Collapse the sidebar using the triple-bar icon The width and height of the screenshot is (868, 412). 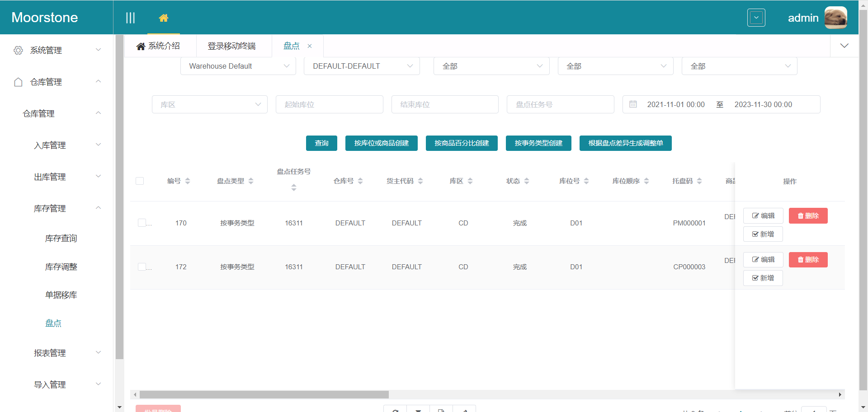[131, 18]
